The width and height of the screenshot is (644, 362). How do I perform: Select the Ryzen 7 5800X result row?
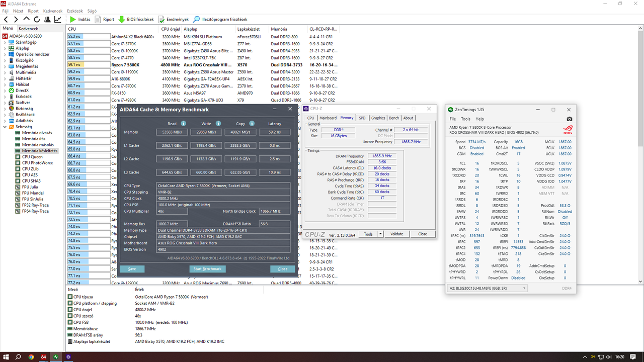pyautogui.click(x=204, y=65)
